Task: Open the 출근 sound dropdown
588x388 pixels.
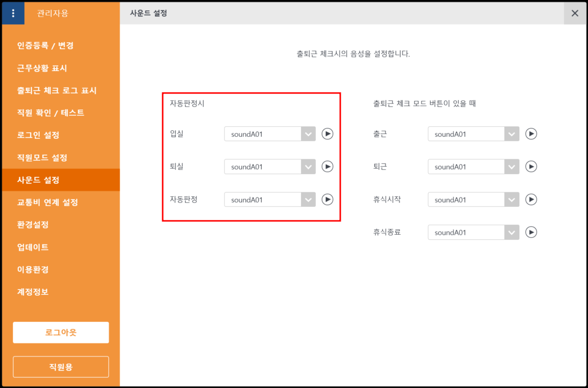Action: pos(512,134)
